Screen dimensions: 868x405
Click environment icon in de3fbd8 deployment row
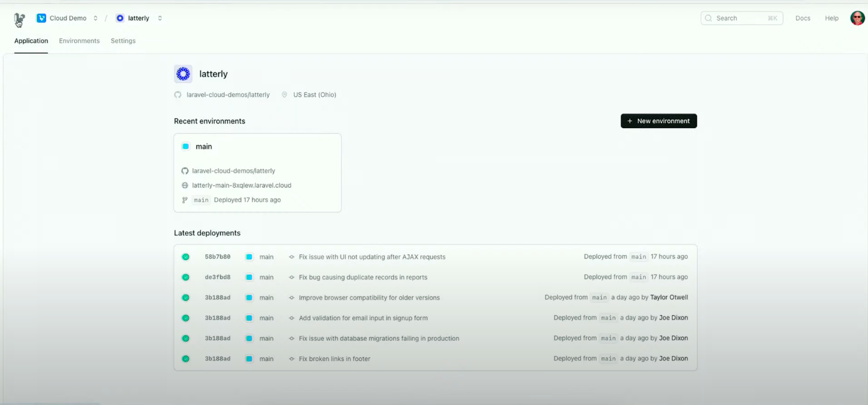tap(249, 277)
